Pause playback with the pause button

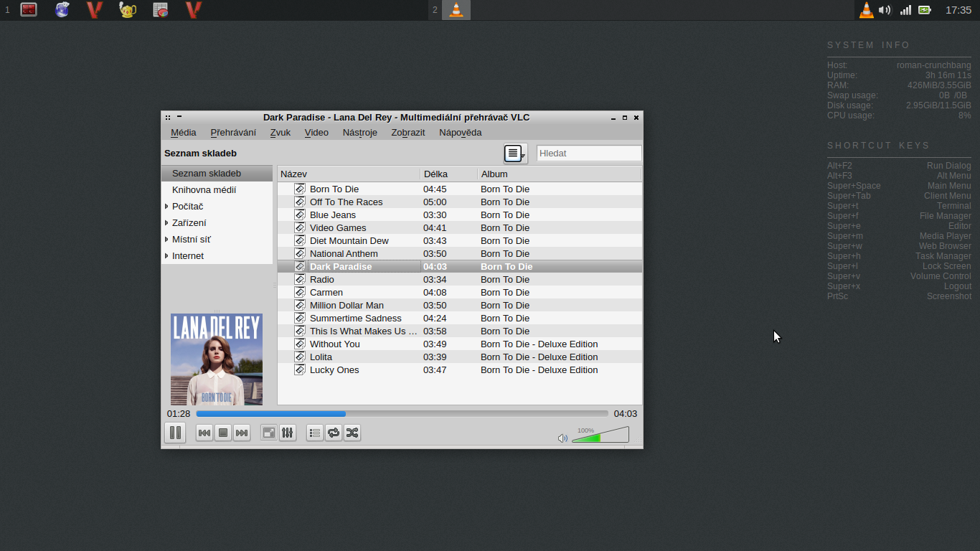(175, 433)
